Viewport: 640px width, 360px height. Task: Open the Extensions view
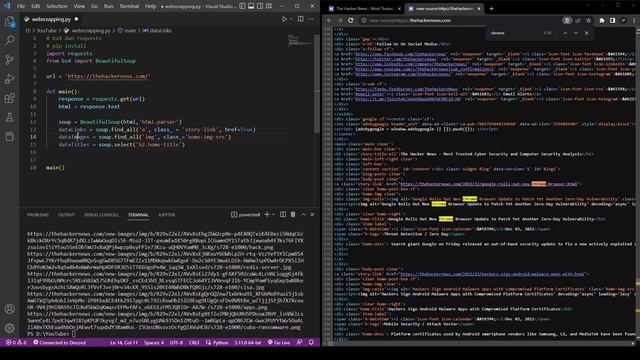(x=9, y=98)
